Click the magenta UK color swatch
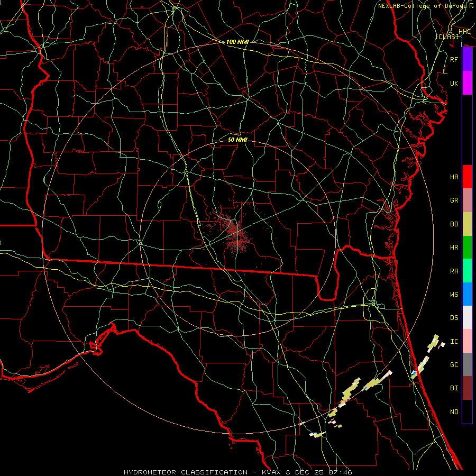The height and width of the screenshot is (476, 476). 467,83
